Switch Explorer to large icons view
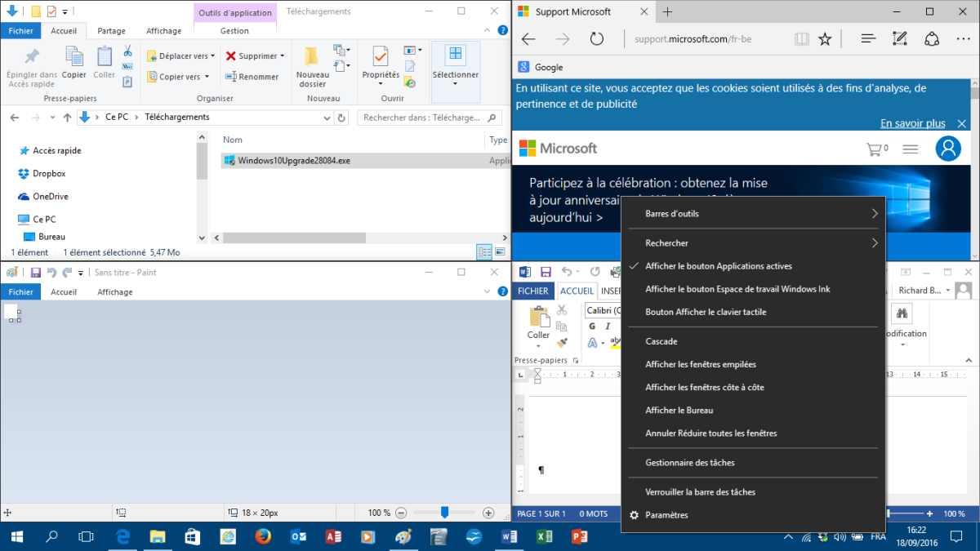 coord(501,252)
